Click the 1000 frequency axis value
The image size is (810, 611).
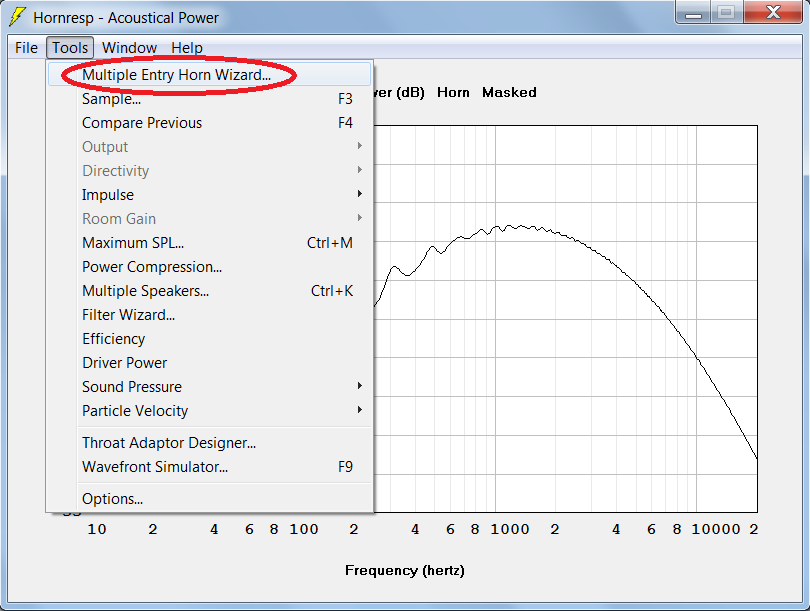tap(510, 529)
